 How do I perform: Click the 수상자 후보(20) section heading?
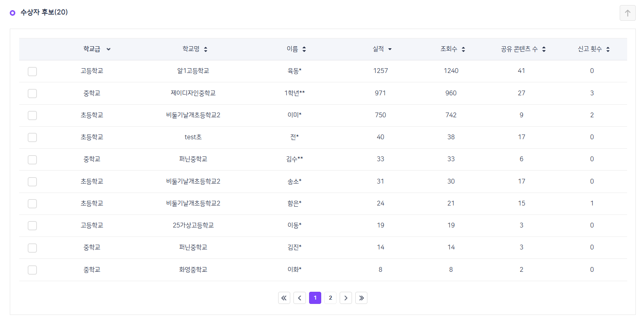(44, 13)
